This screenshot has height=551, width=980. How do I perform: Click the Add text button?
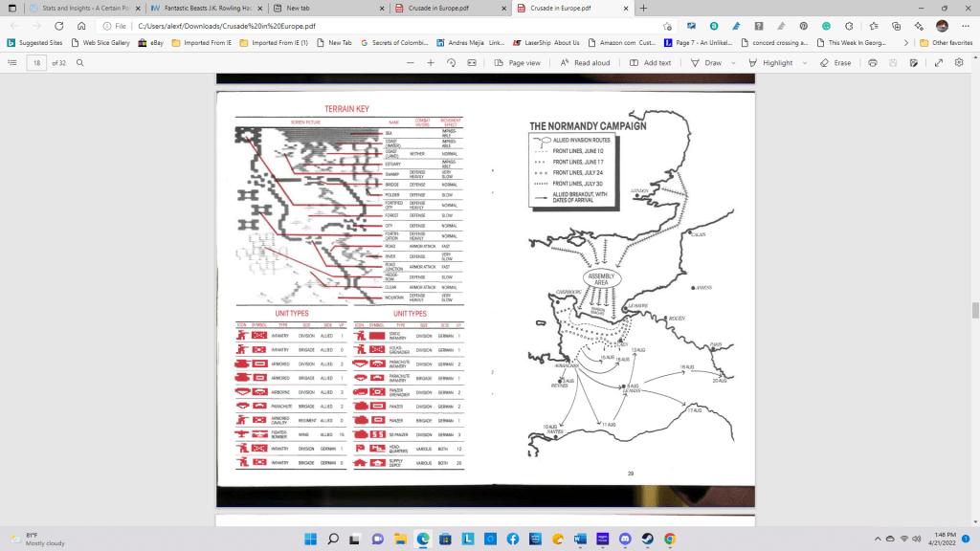(651, 62)
